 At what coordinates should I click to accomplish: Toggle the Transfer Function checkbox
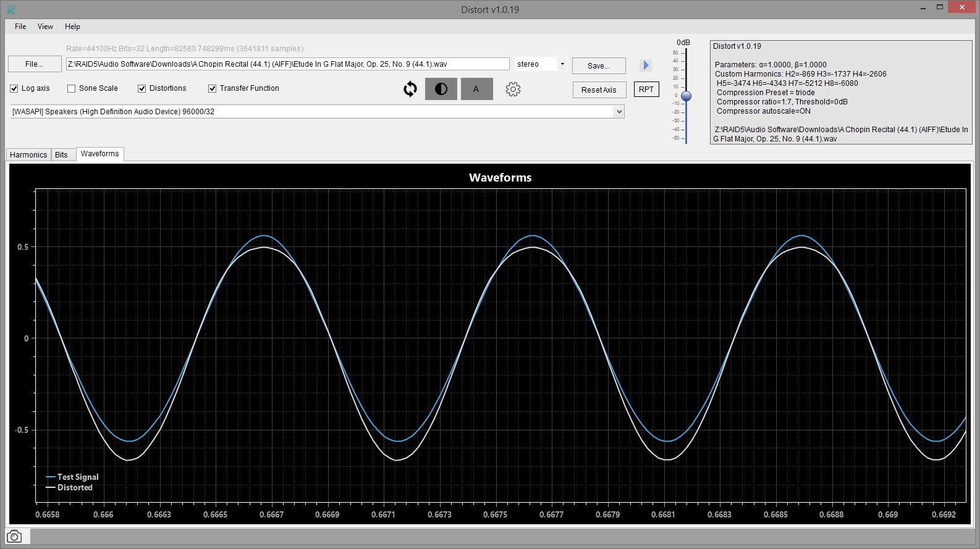[213, 88]
